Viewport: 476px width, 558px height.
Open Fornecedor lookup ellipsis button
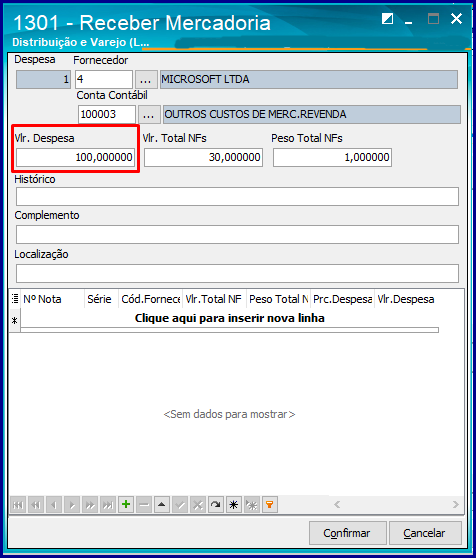[146, 79]
